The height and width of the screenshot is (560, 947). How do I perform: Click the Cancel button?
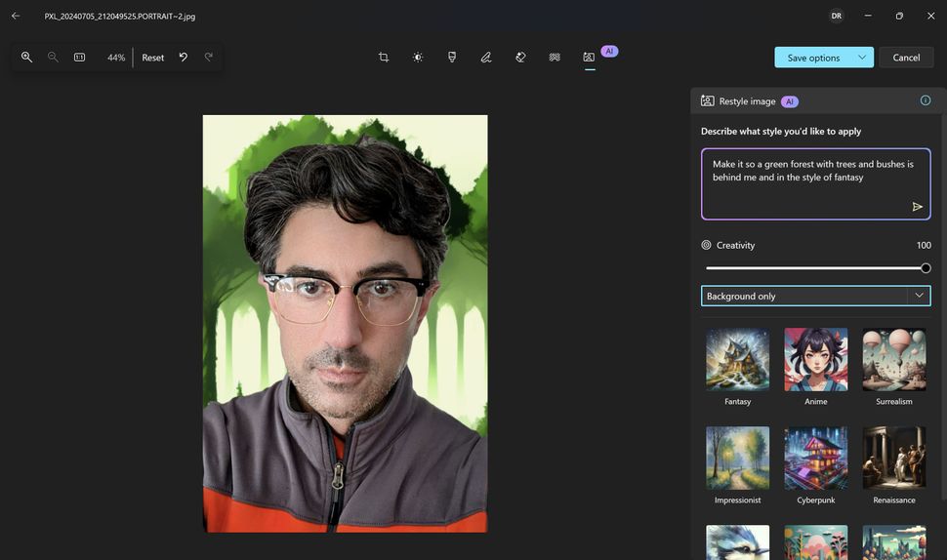click(x=906, y=58)
